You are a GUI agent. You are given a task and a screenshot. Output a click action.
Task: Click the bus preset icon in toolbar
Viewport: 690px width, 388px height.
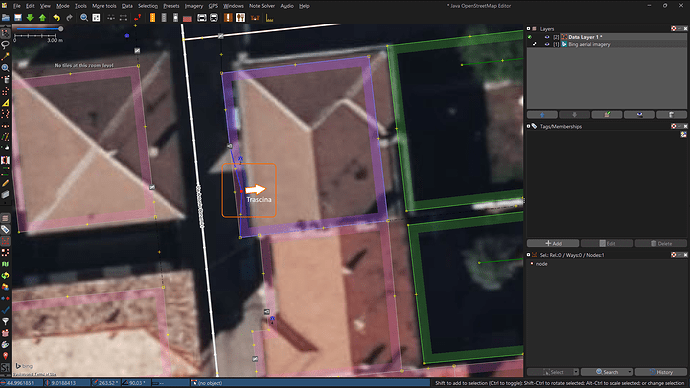[214, 18]
